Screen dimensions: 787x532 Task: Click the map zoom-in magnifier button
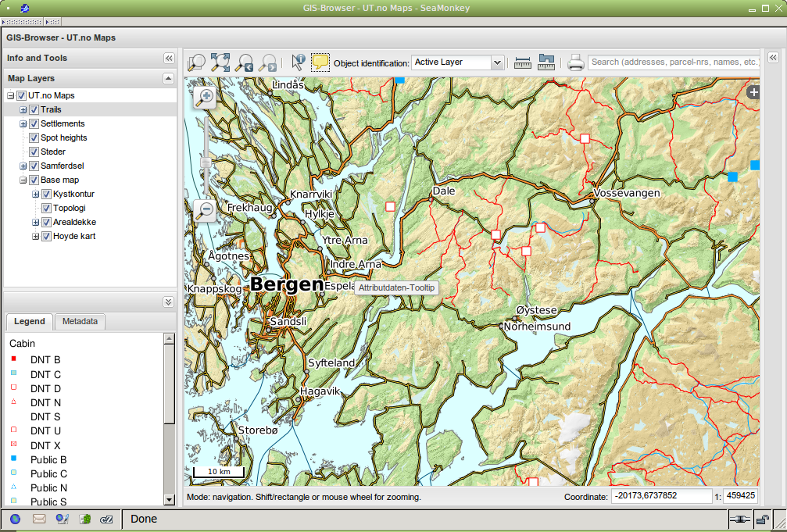(x=206, y=98)
